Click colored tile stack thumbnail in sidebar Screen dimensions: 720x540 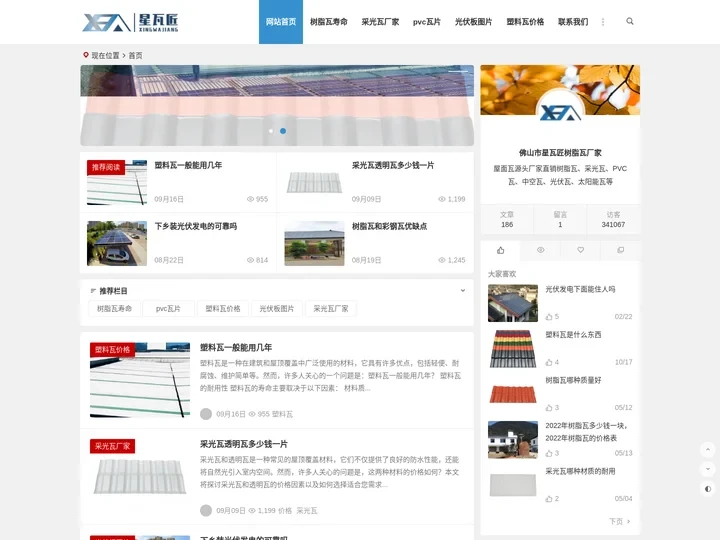512,349
